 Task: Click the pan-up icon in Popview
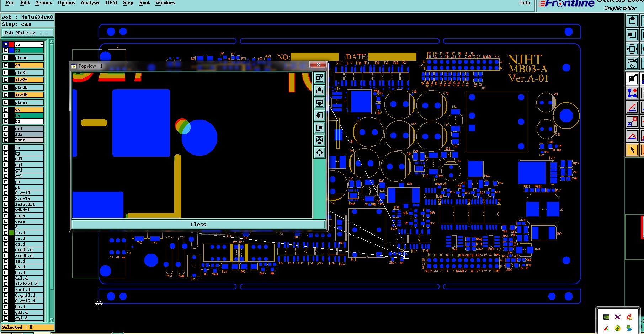pos(320,90)
